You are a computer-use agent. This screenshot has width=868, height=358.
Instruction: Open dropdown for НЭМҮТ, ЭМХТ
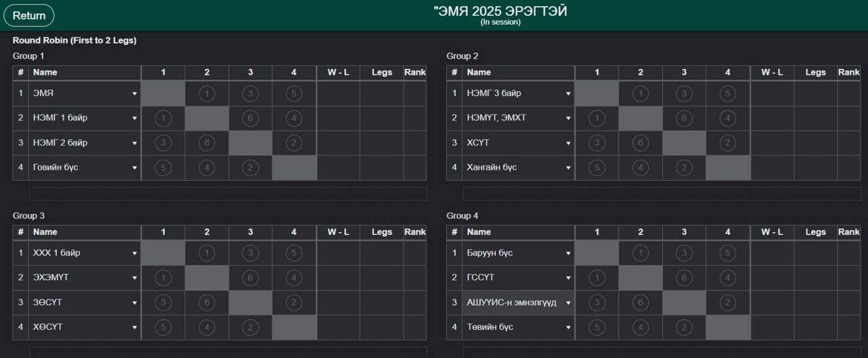(x=568, y=119)
